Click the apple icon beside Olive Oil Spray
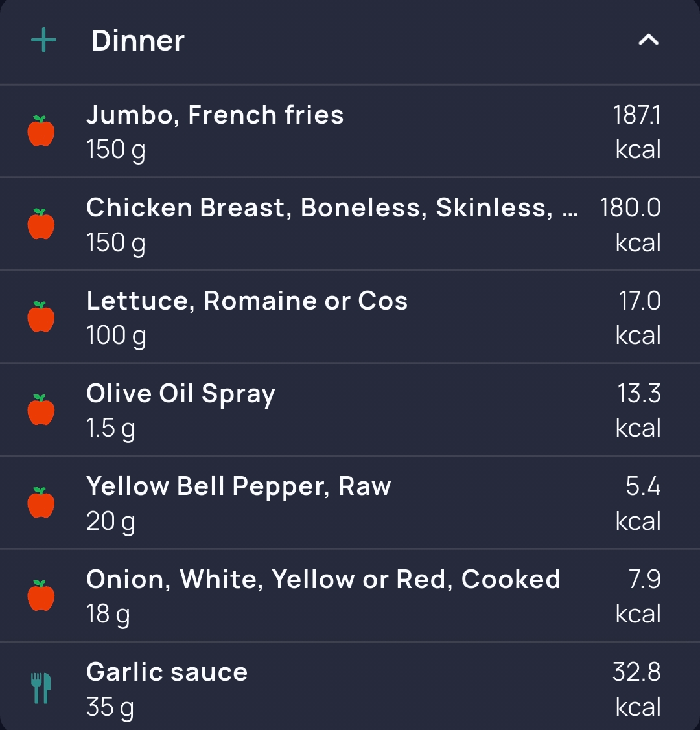 [41, 409]
